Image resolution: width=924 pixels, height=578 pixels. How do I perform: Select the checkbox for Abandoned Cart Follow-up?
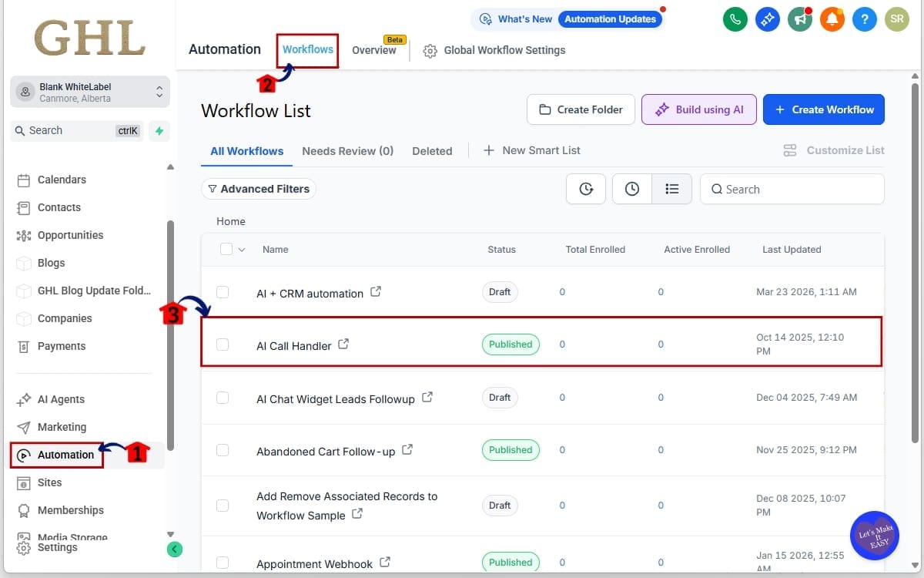coord(223,451)
